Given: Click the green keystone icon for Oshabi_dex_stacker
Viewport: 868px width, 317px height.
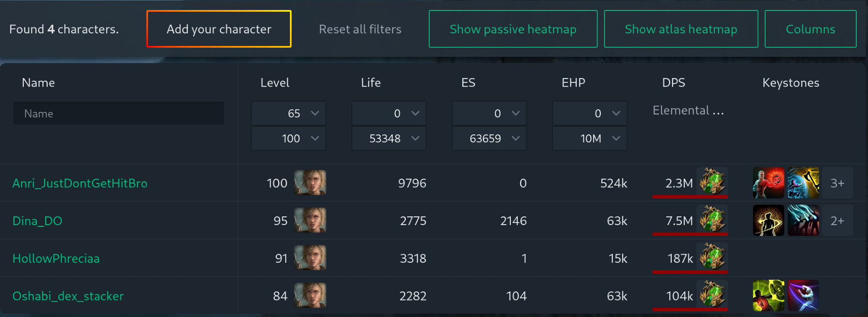Looking at the screenshot, I should [768, 295].
